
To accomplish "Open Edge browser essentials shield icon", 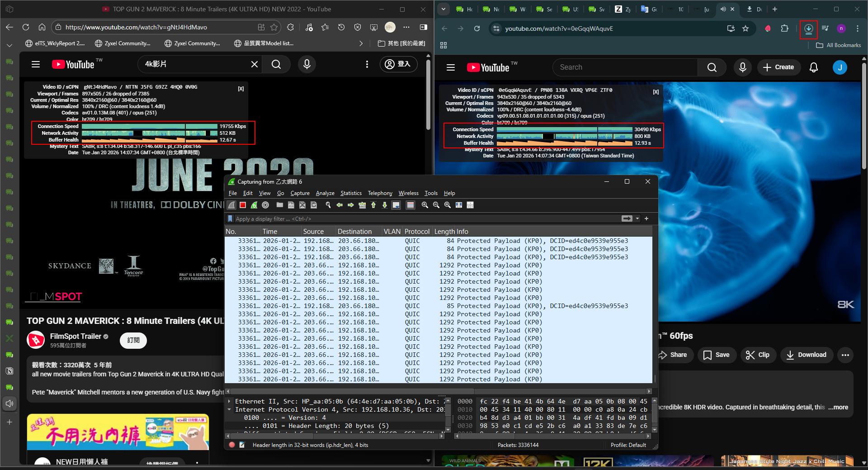I will click(x=358, y=27).
